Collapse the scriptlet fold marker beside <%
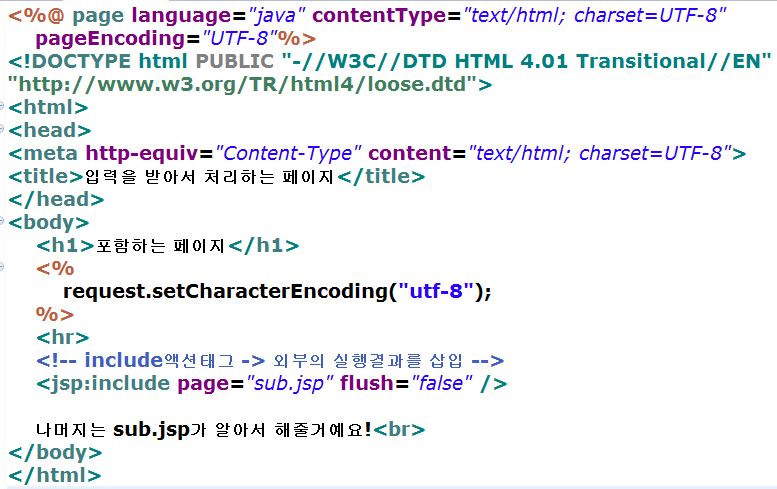Viewport: 777px width, 489px height. (2, 267)
